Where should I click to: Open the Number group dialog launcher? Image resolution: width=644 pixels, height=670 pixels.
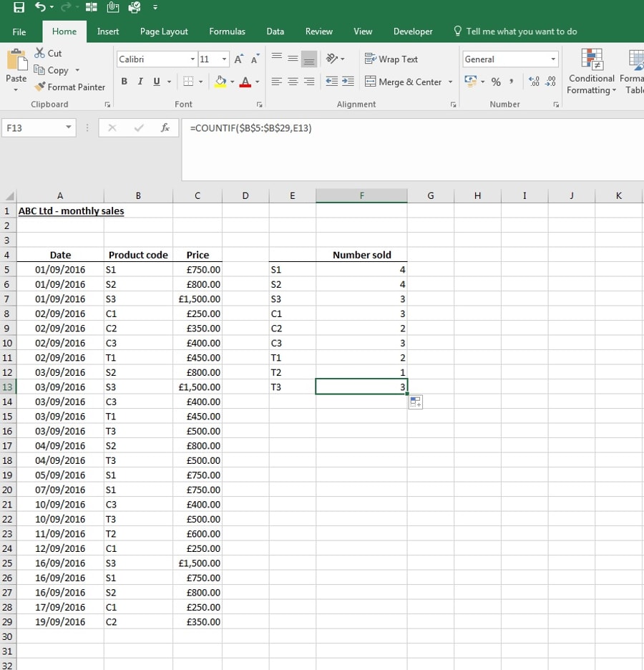click(556, 105)
